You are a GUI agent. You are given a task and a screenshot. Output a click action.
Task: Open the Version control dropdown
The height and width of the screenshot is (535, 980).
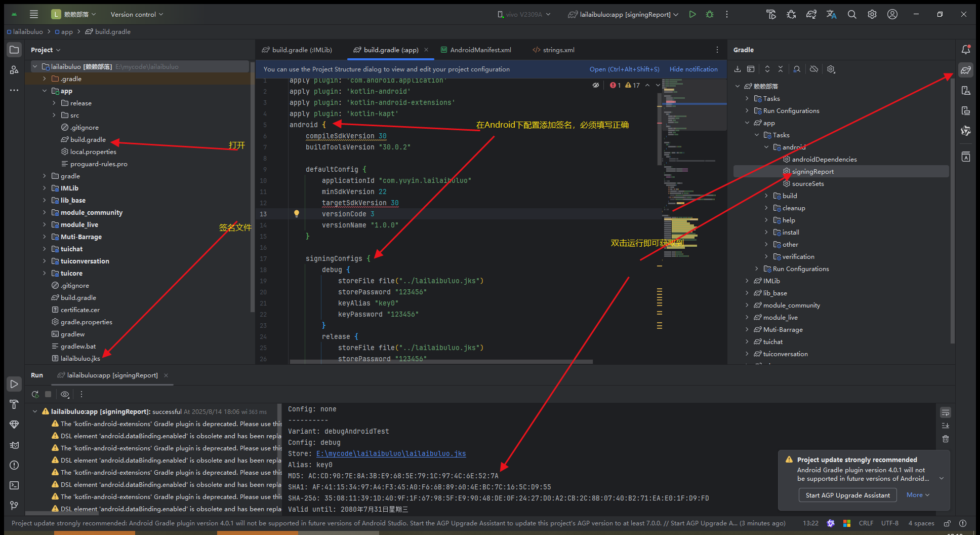coord(137,14)
